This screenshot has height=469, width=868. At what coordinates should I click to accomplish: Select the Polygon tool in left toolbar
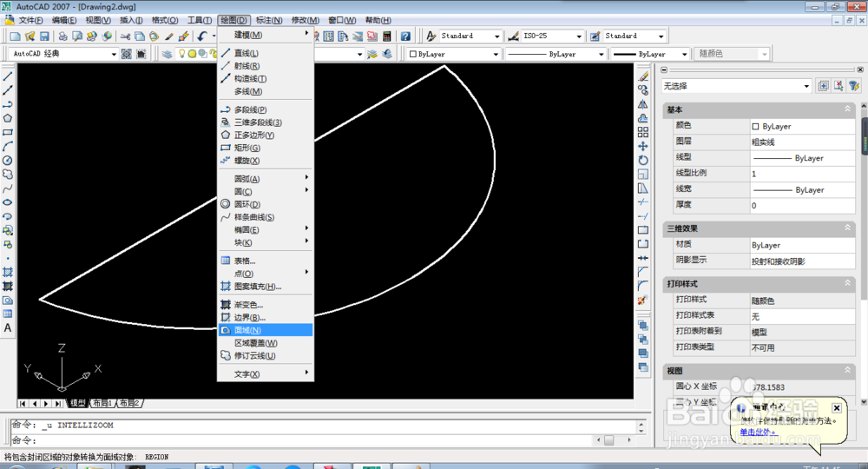[8, 118]
